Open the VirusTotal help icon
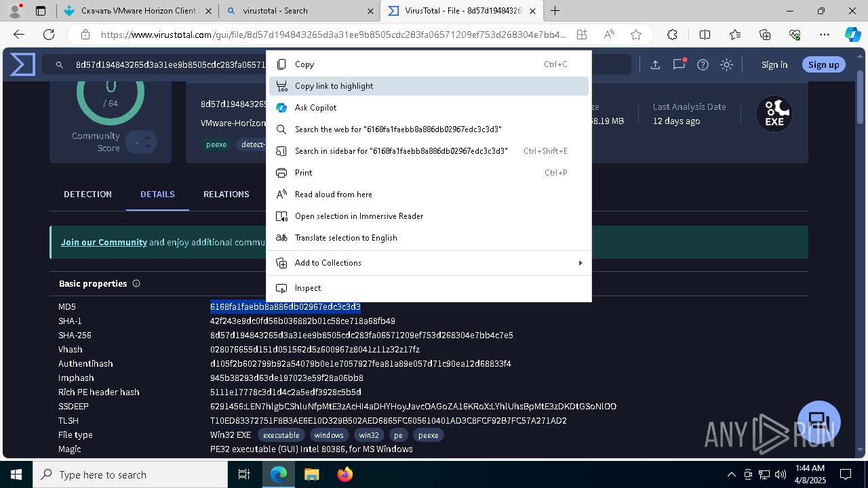This screenshot has width=868, height=488. (703, 64)
